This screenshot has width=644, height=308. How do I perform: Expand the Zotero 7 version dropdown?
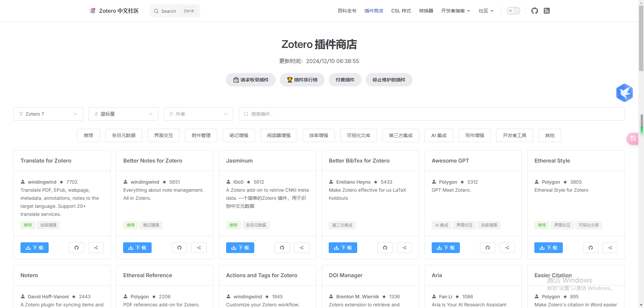(x=48, y=114)
